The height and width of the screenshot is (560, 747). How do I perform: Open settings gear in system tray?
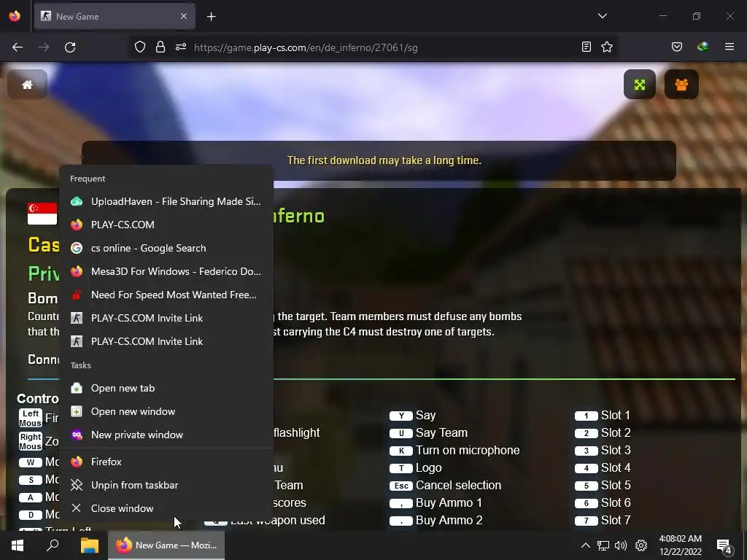coord(641,545)
